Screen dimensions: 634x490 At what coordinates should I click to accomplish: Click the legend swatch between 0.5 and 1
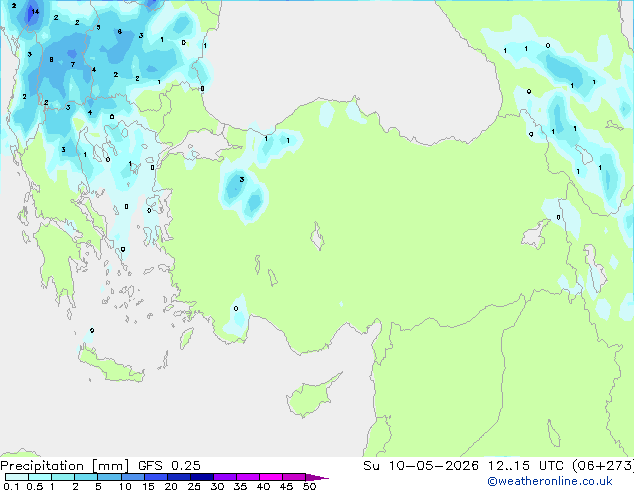point(40,477)
